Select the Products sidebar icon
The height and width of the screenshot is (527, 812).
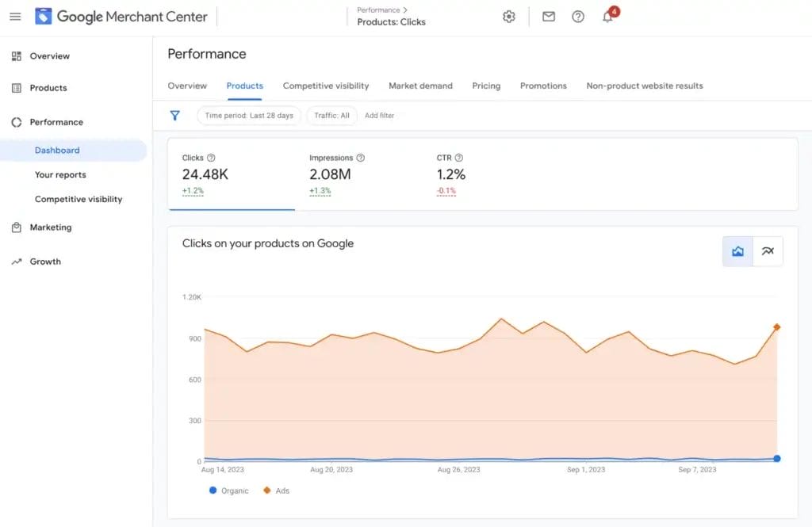(17, 88)
